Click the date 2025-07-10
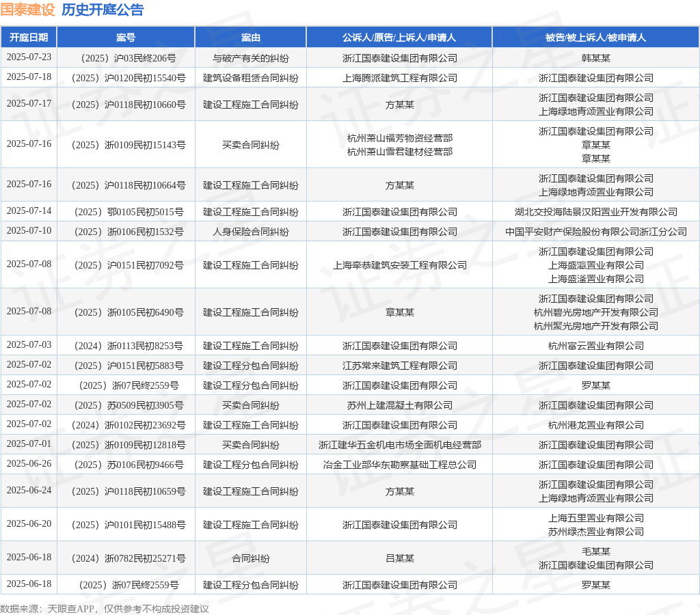 [29, 231]
